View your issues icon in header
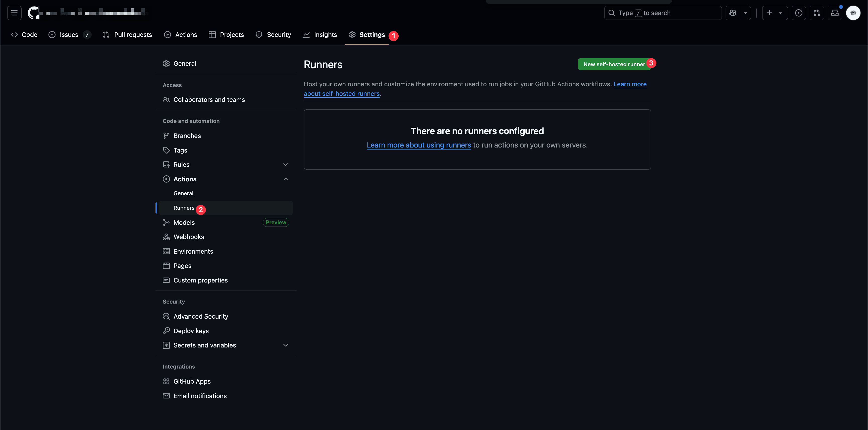Screen dimensions: 868x430 point(799,13)
